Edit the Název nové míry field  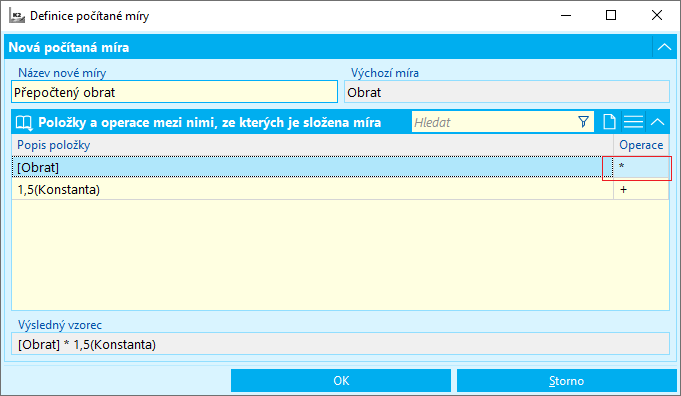coord(174,92)
